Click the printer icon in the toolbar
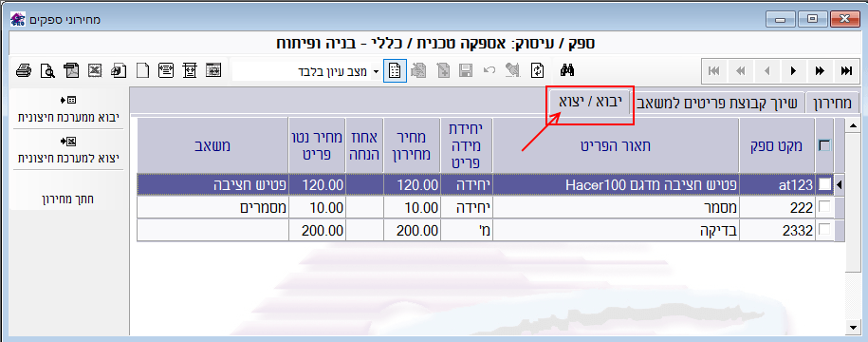The image size is (868, 342). [24, 71]
